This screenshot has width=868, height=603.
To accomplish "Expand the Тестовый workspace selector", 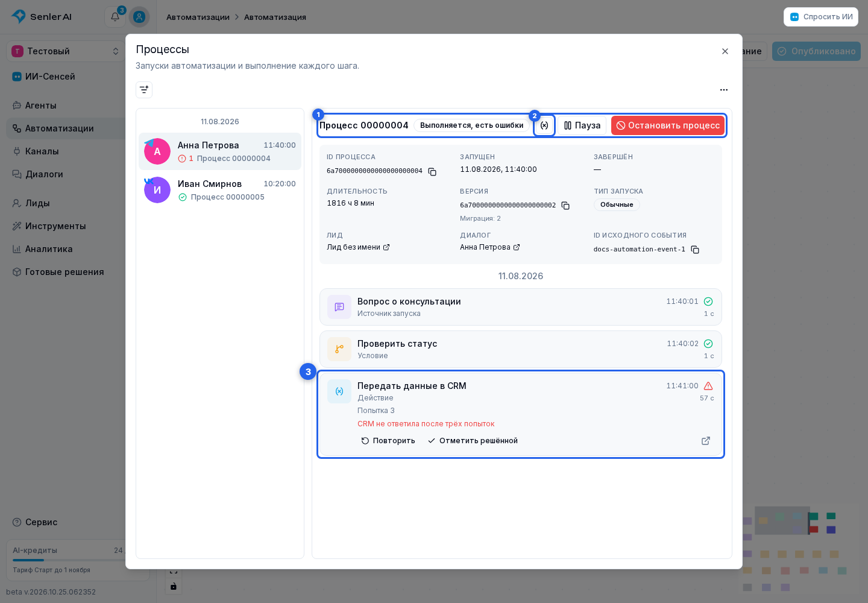I will point(66,51).
